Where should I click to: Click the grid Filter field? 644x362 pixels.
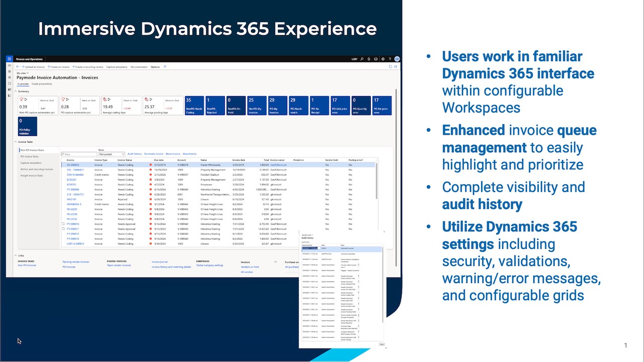[79, 154]
